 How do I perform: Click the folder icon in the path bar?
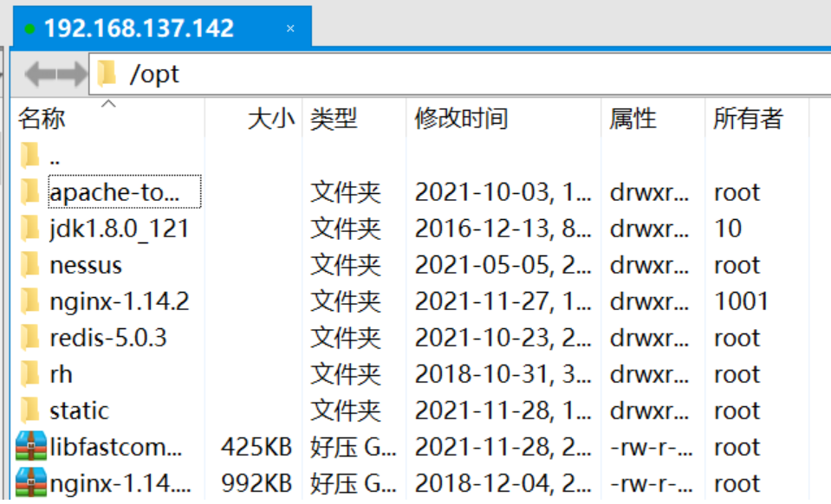point(107,73)
